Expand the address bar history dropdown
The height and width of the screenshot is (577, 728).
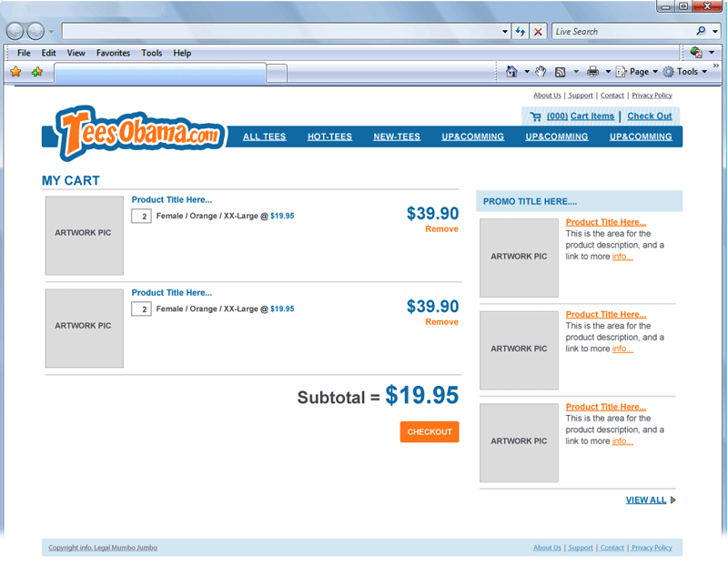point(505,32)
